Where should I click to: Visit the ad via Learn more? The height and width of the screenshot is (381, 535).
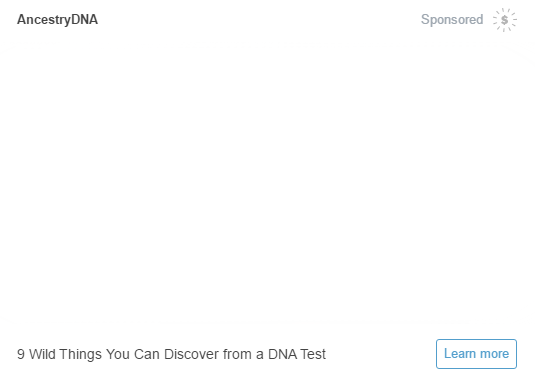476,354
